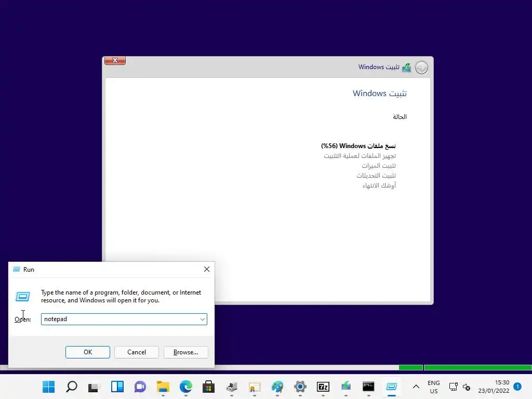This screenshot has width=532, height=399.
Task: Open the Widgets panel icon
Action: click(117, 387)
